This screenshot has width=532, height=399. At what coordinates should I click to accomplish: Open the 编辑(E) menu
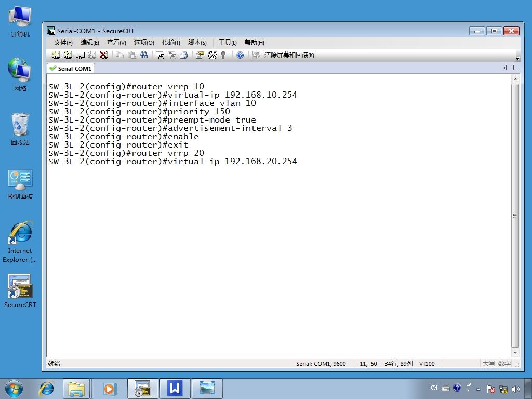[89, 43]
